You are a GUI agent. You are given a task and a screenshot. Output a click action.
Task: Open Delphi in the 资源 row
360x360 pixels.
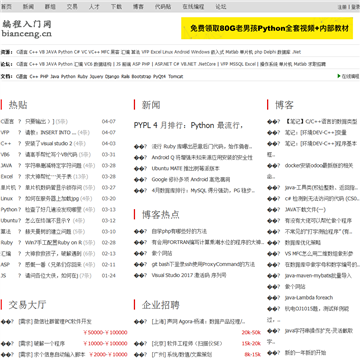coord(270,52)
